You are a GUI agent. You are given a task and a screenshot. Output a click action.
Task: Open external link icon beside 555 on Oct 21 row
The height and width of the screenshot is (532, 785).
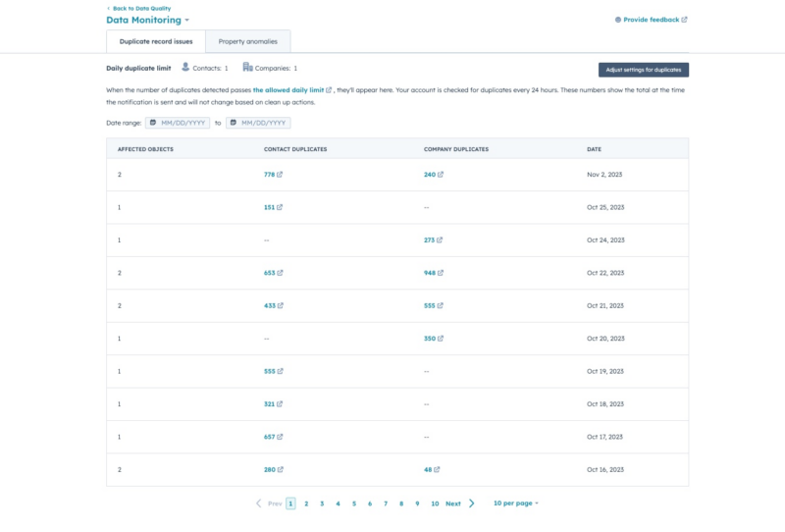click(x=440, y=305)
